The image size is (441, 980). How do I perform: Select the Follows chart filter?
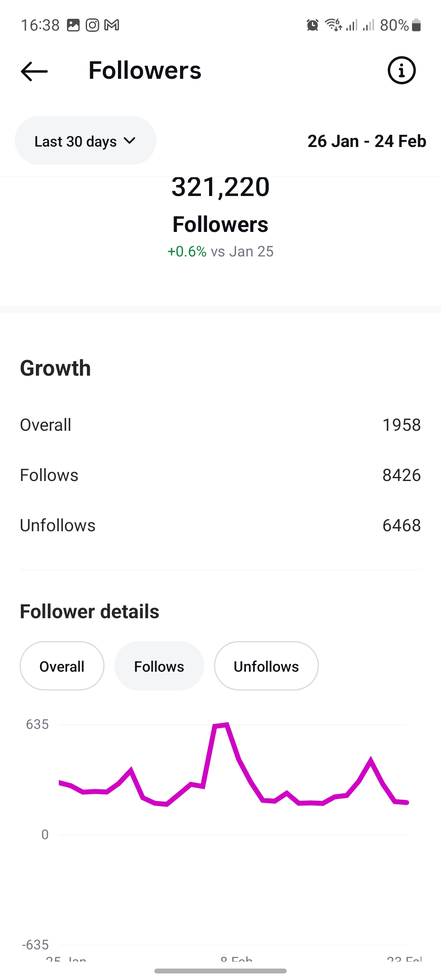[x=159, y=666]
